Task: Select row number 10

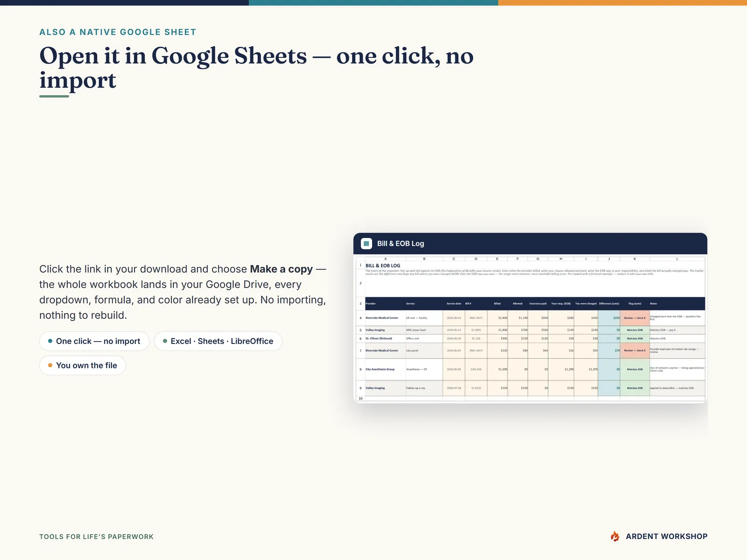Action: [x=360, y=399]
